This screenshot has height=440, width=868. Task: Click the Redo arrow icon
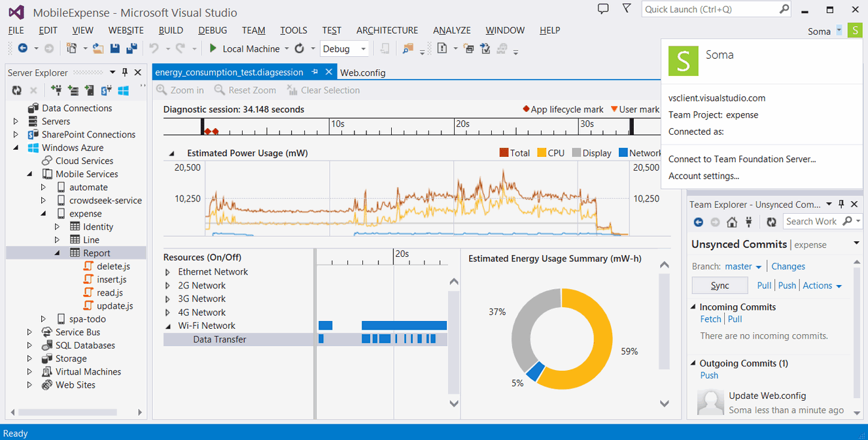[180, 48]
